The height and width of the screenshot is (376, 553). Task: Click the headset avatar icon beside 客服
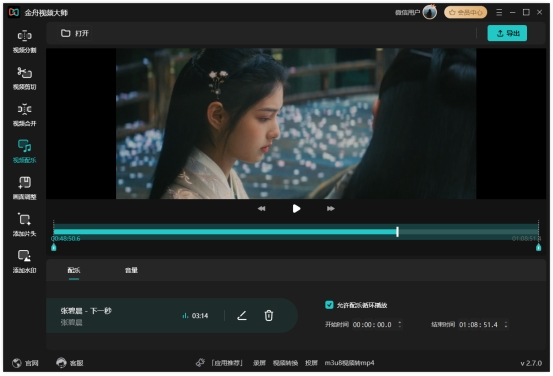click(61, 363)
